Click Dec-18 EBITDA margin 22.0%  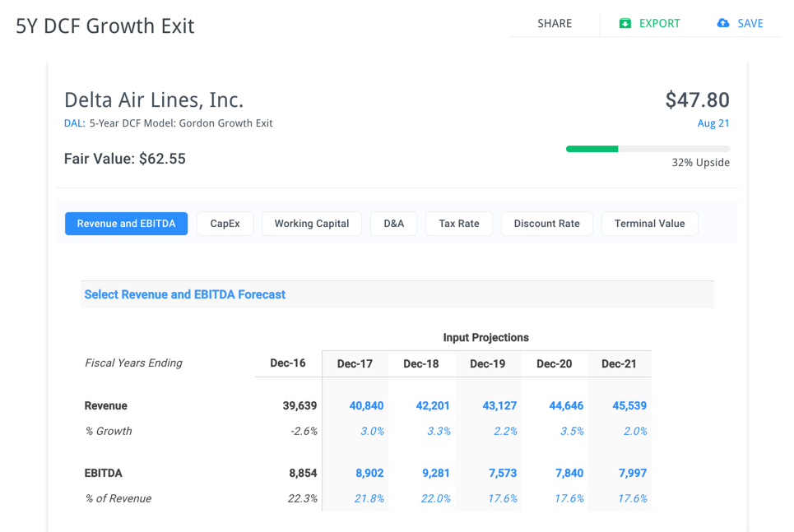point(435,498)
